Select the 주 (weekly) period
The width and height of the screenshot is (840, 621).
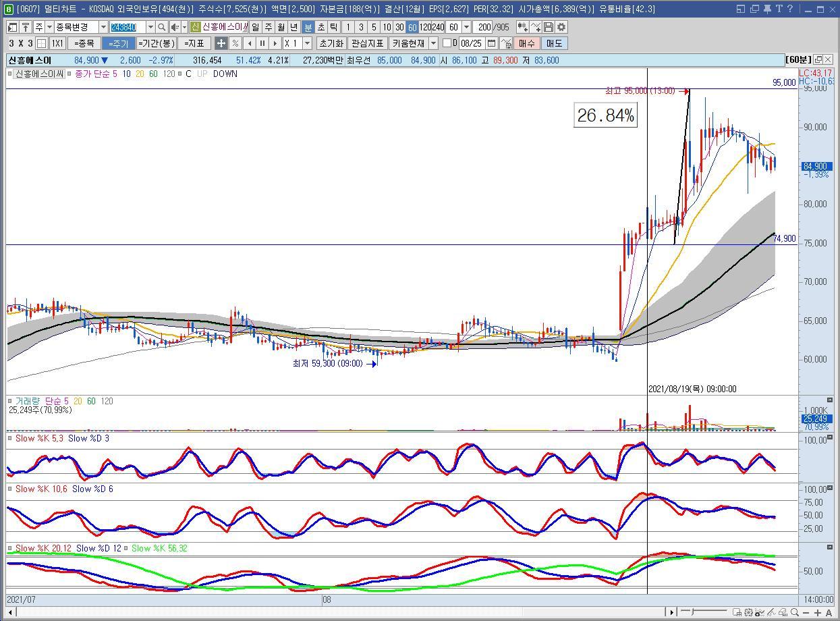coord(269,27)
